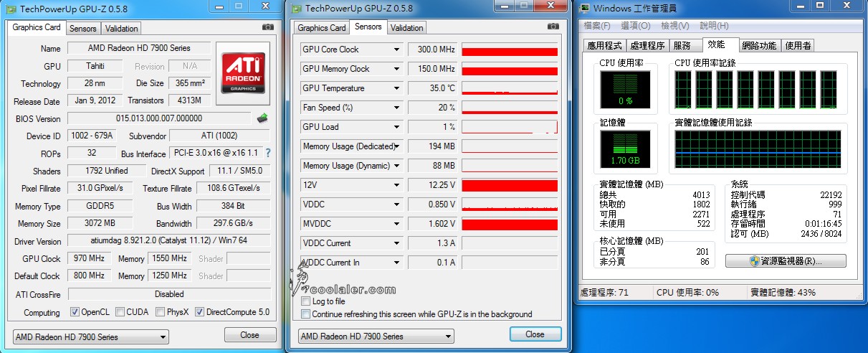Screen dimensions: 868x353
Task: Switch to 使用者 tab in Task Manager
Action: click(x=798, y=45)
